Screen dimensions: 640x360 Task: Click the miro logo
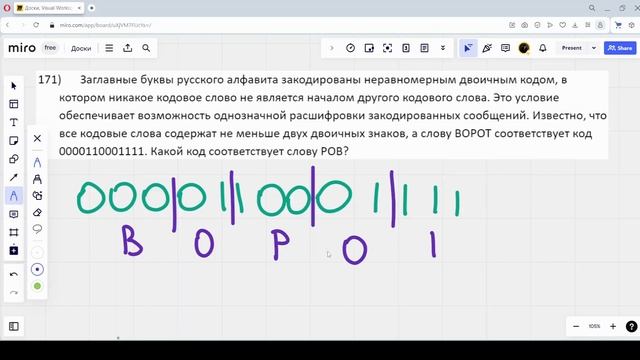point(22,48)
